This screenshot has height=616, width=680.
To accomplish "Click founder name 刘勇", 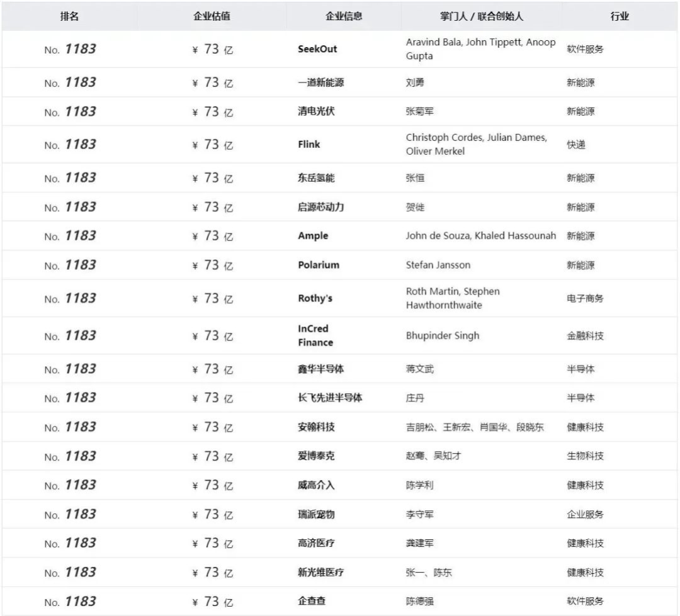I will pos(415,82).
